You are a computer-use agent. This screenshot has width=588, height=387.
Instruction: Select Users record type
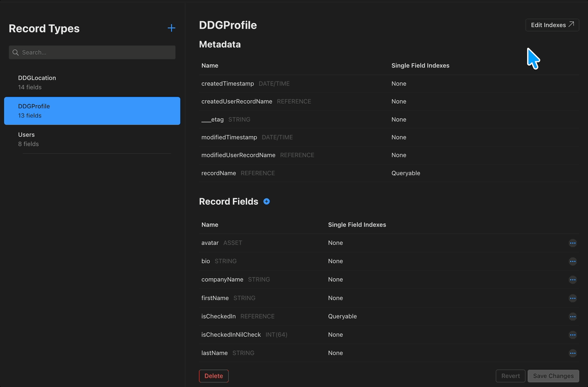(x=92, y=139)
